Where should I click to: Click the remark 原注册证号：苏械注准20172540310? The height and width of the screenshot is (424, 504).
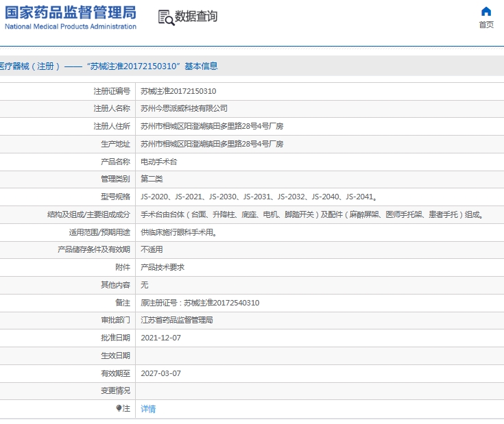[x=200, y=303]
